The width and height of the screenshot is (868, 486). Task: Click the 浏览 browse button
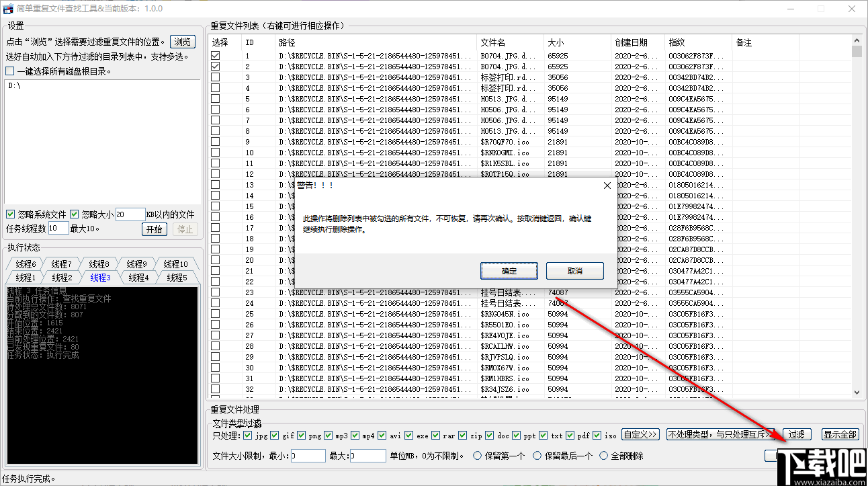point(183,42)
